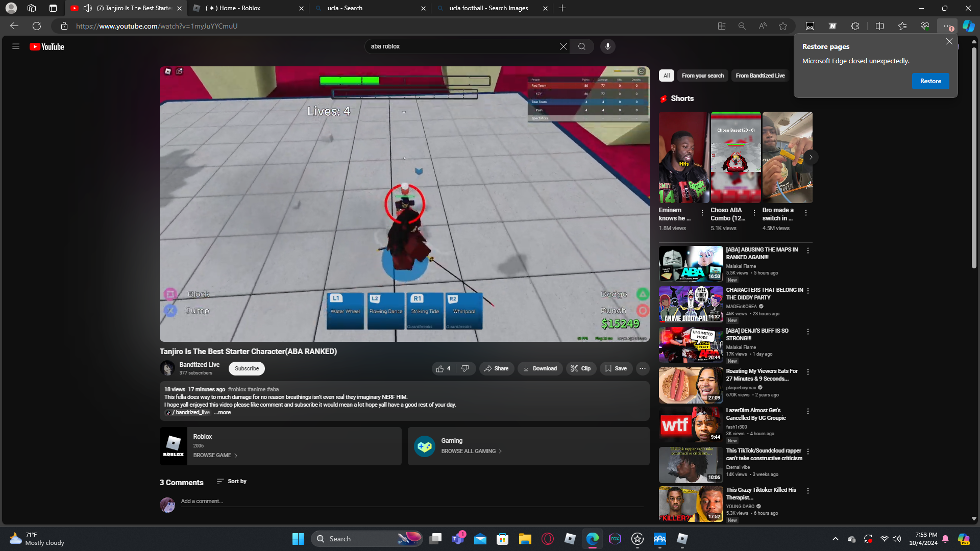Open the Bandtized Live channel name
The width and height of the screenshot is (980, 551).
[x=200, y=365]
